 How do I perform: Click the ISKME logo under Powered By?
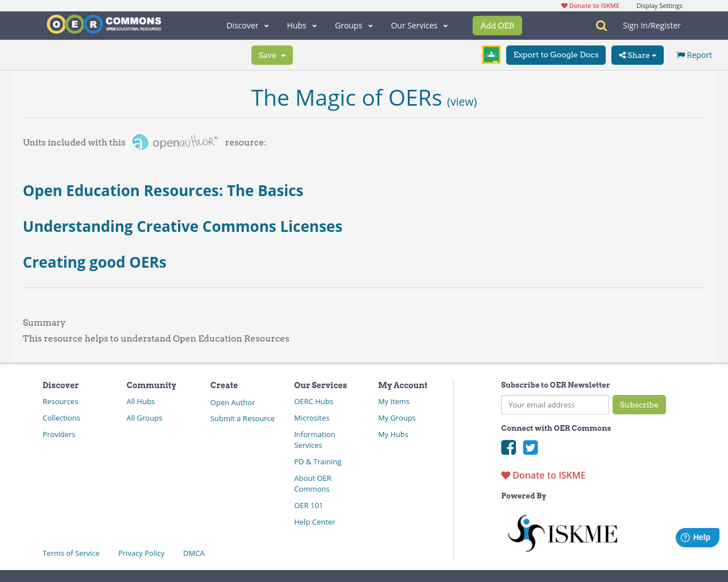point(562,532)
